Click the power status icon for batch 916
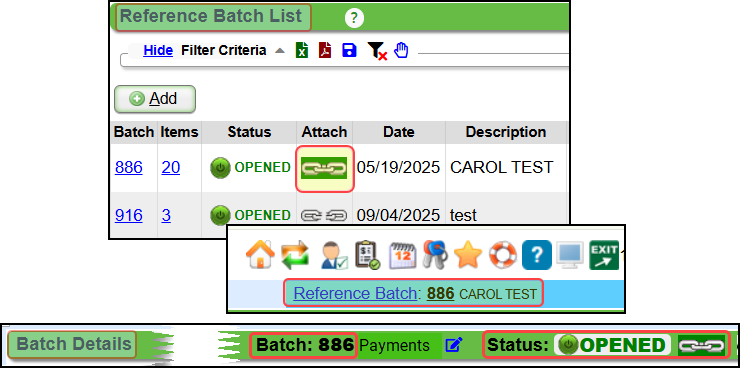This screenshot has height=368, width=740. [219, 216]
